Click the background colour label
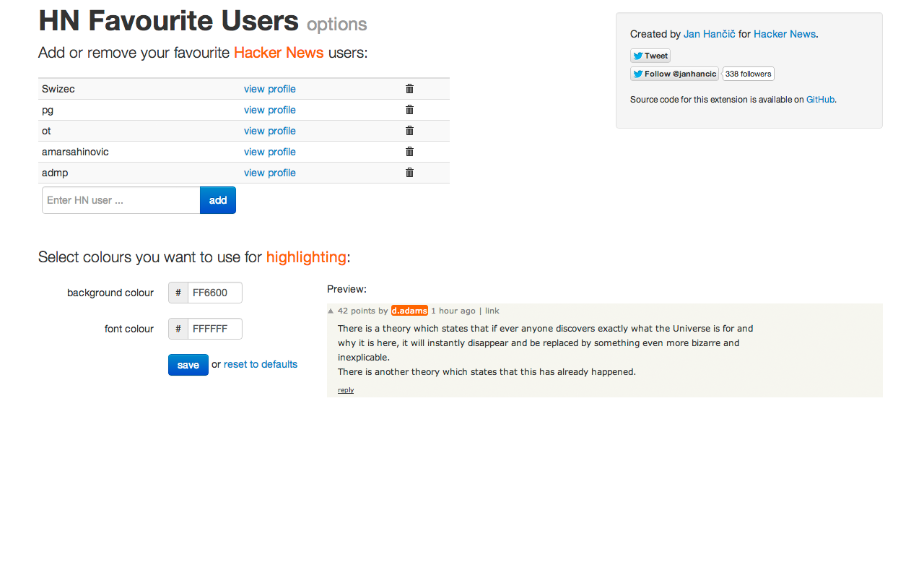Viewport: 924px width, 578px height. click(x=110, y=293)
